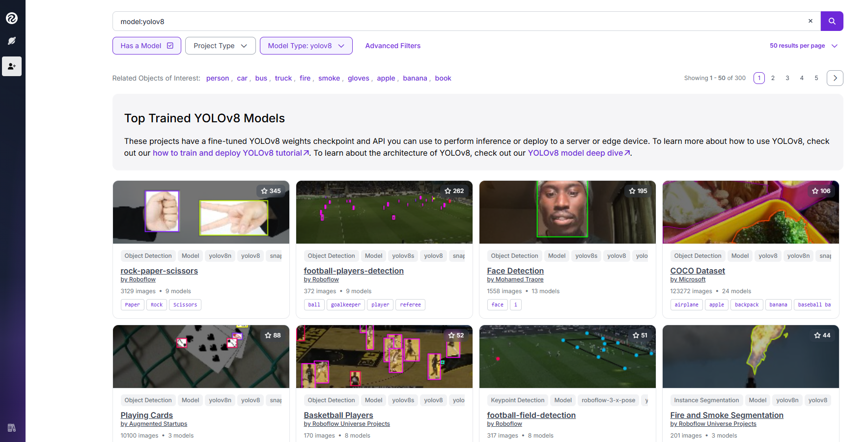Click the add user sidebar icon

point(12,66)
